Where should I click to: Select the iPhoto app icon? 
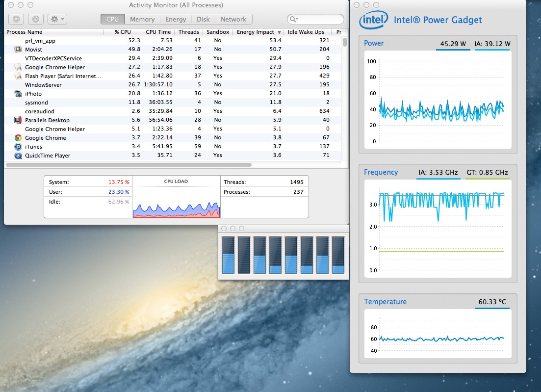pyautogui.click(x=18, y=94)
